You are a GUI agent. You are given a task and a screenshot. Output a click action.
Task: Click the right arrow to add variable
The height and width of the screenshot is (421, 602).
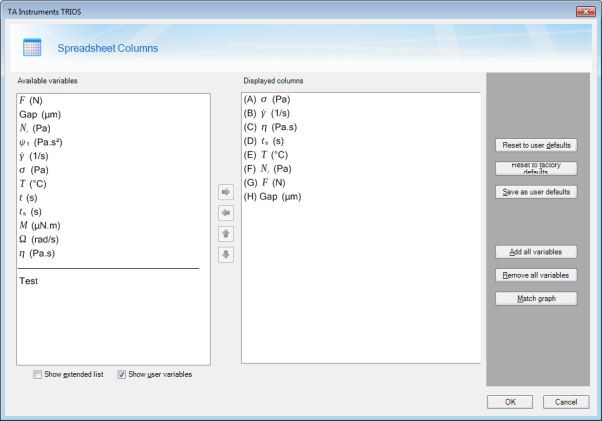coord(226,192)
